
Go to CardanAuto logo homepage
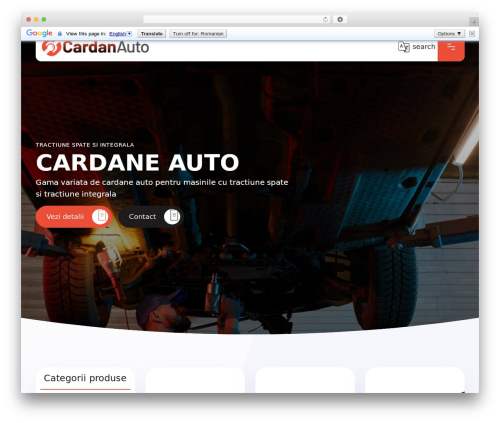pos(95,48)
